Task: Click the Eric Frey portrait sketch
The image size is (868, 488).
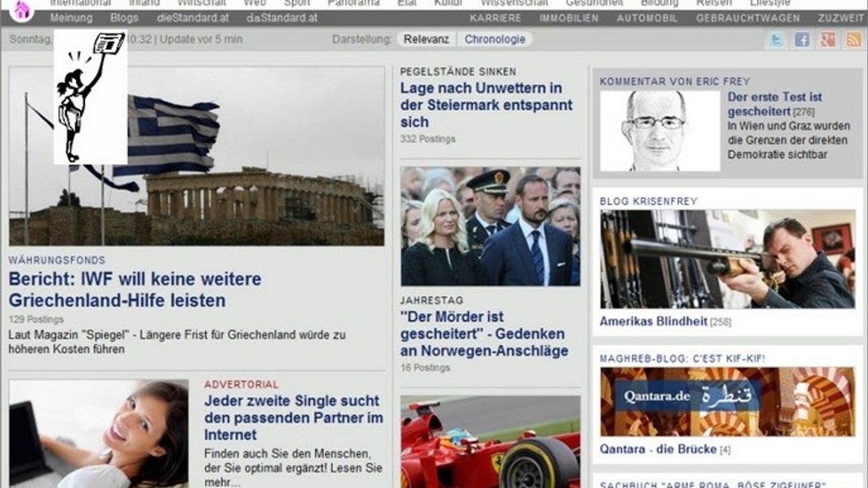Action: coord(659,130)
